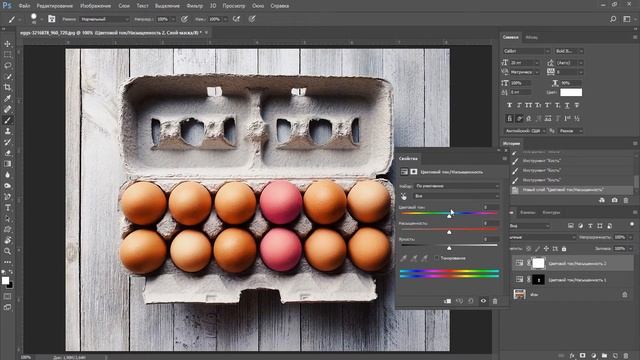Viewport: 640px width, 360px height.
Task: Open the preset dropdown in Properties panel
Action: tap(457, 186)
